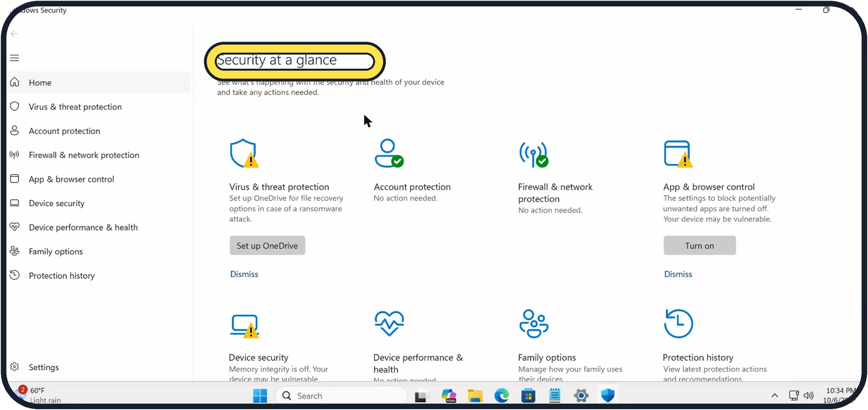
Task: Click the Windows Security shield on the taskbar
Action: [x=608, y=396]
